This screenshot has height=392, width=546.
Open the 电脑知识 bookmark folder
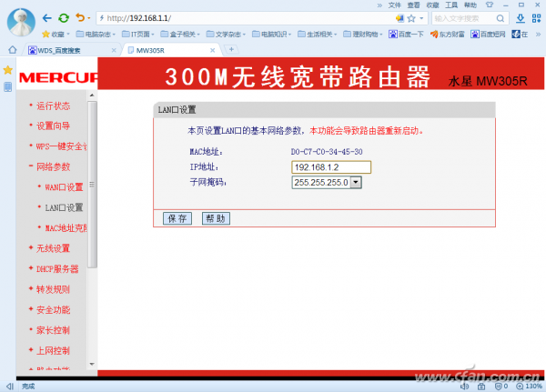tap(271, 35)
